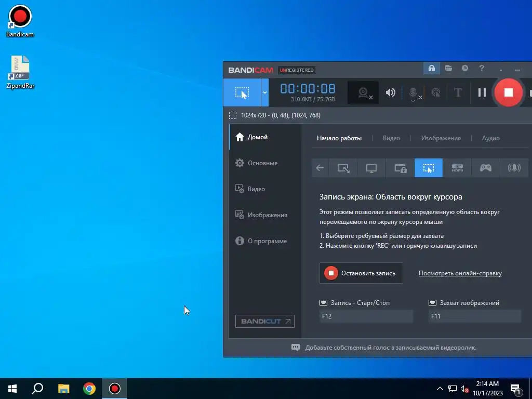The width and height of the screenshot is (532, 399).
Task: Open the Bandicam desktop shortcut
Action: (x=20, y=21)
